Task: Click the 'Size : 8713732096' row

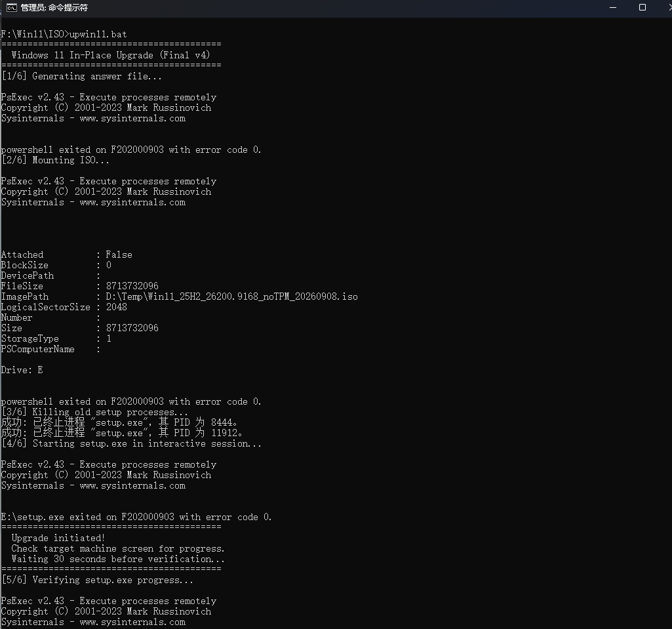Action: click(x=80, y=328)
